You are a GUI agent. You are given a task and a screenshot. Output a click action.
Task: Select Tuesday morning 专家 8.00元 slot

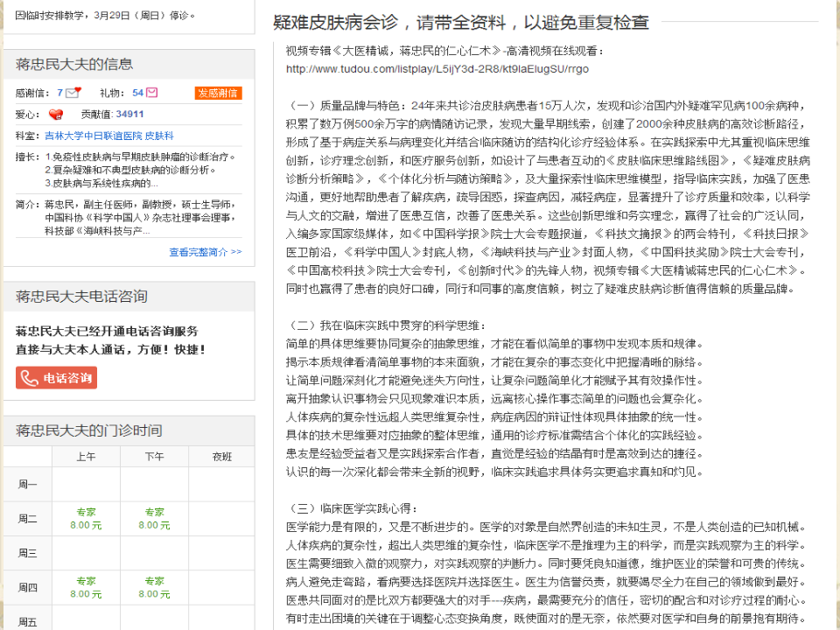coord(86,518)
